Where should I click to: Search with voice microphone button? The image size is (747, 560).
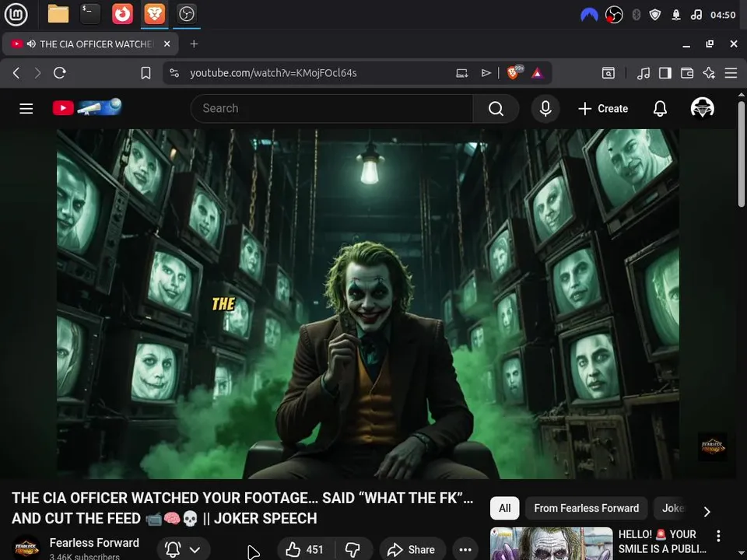pos(545,108)
